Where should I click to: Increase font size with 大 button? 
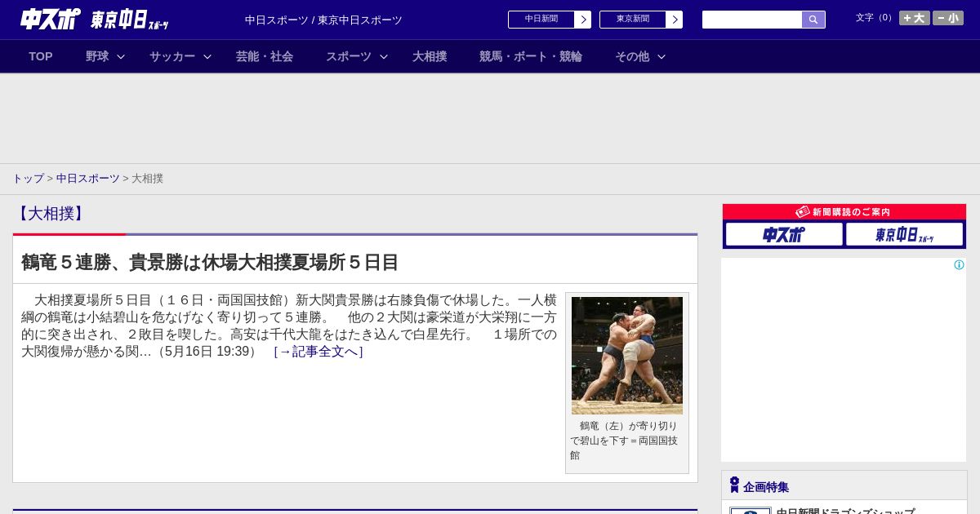(x=915, y=18)
